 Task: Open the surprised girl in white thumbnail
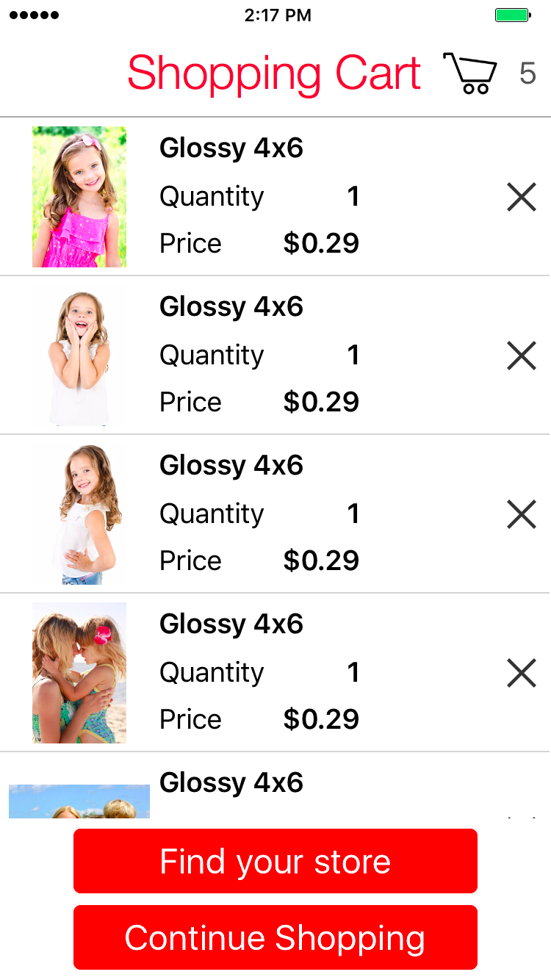pyautogui.click(x=79, y=357)
